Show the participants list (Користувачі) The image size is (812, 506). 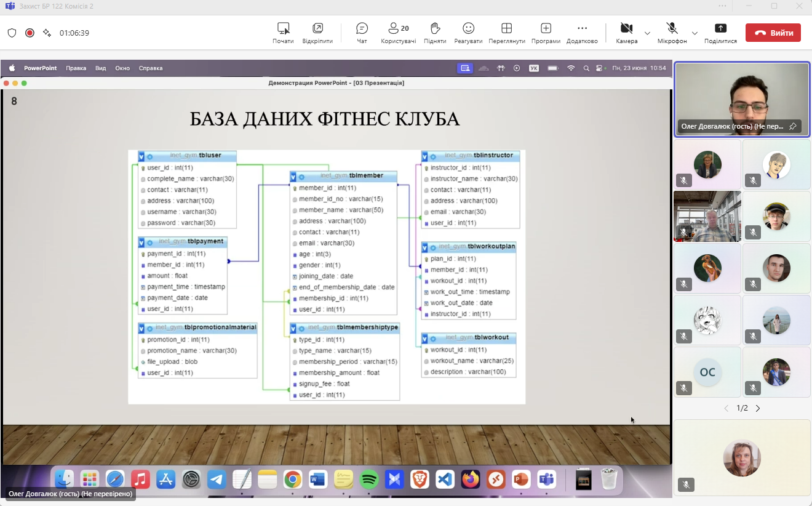(398, 33)
